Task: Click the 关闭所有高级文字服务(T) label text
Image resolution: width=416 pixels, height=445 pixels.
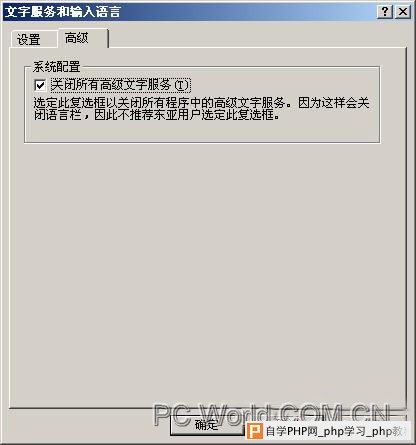Action: pos(120,85)
